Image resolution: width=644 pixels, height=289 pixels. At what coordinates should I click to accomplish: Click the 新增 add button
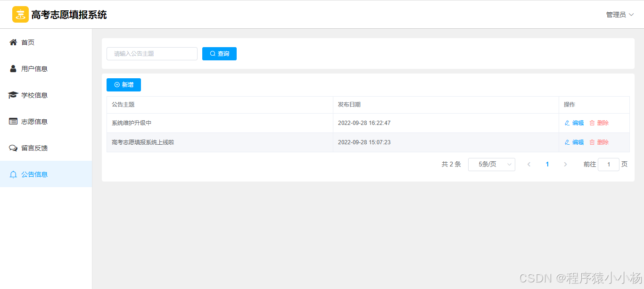pyautogui.click(x=124, y=85)
